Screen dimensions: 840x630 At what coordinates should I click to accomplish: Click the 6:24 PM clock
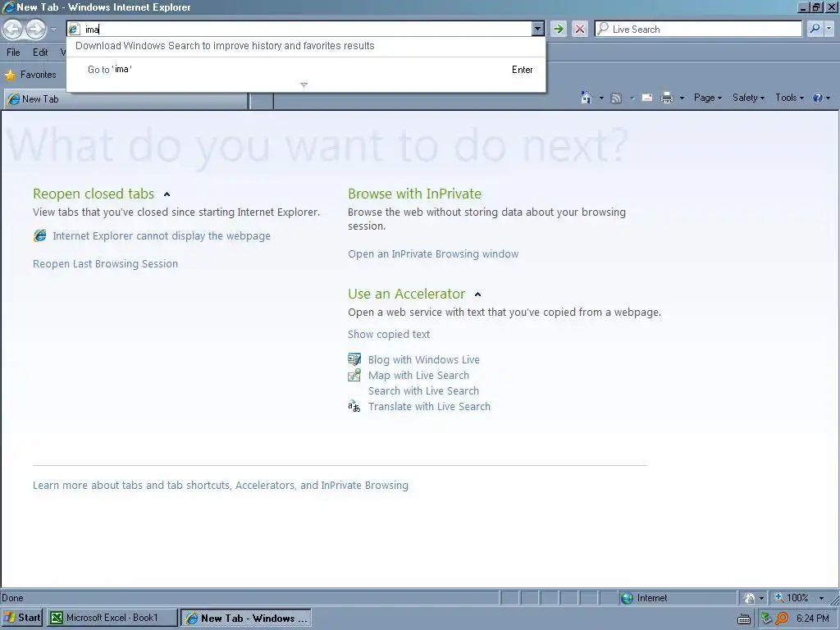pos(813,619)
